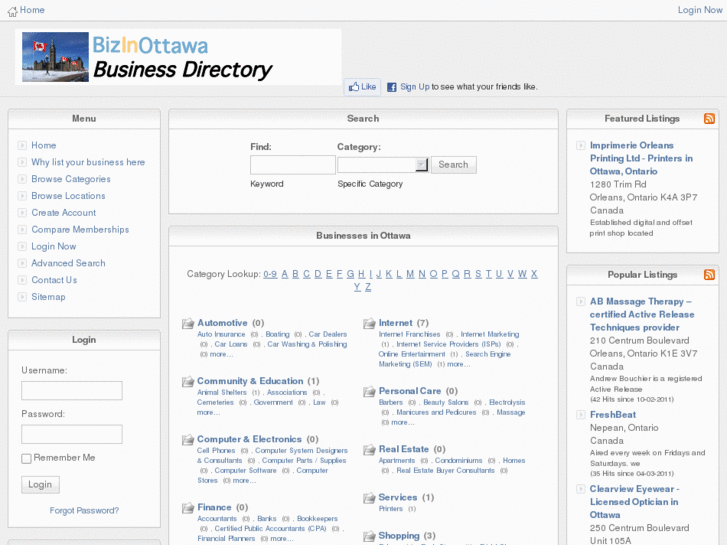
Task: Click arrow bullet beside FreshBeat listing
Action: click(580, 415)
